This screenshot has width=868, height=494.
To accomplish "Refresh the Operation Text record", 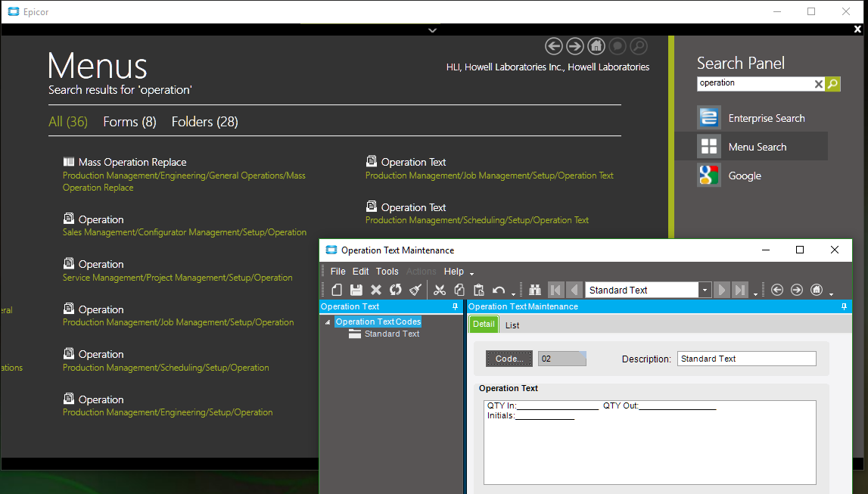I will click(x=395, y=290).
